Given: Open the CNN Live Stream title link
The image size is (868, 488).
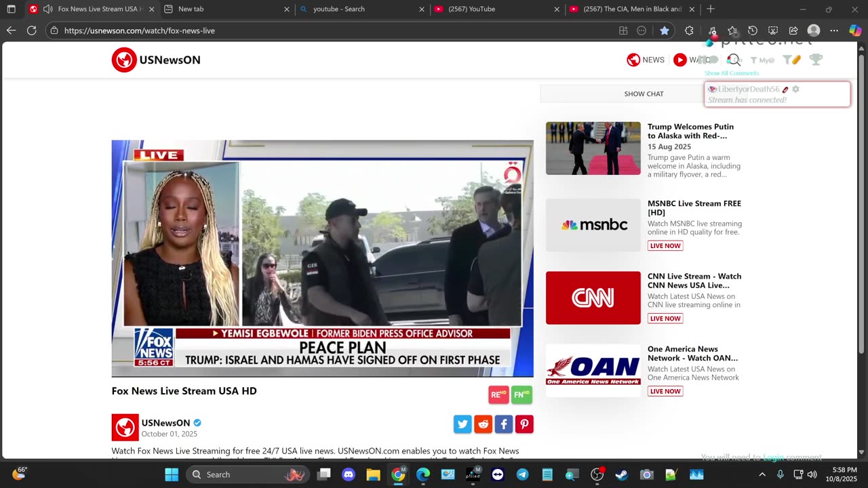Looking at the screenshot, I should (x=694, y=281).
